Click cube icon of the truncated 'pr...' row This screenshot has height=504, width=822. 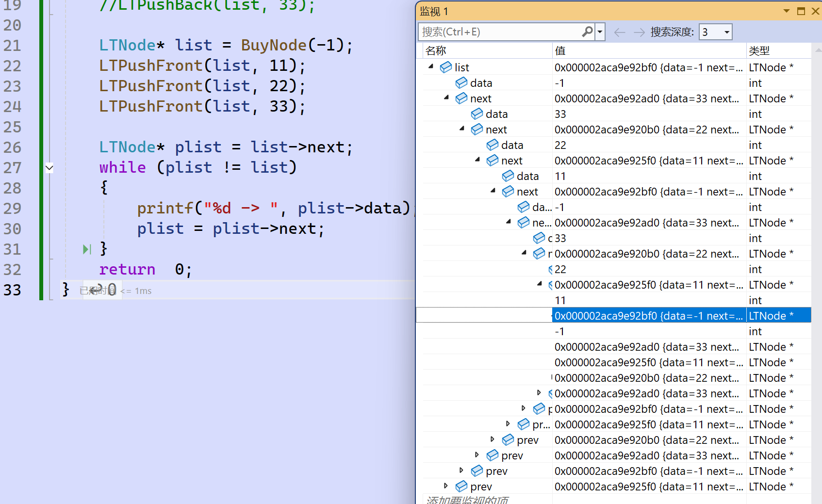pyautogui.click(x=523, y=424)
